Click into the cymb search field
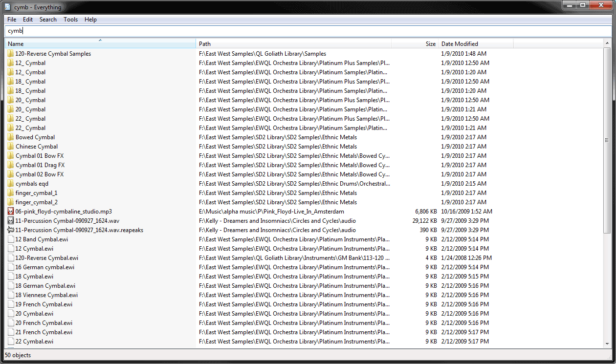 (x=308, y=31)
